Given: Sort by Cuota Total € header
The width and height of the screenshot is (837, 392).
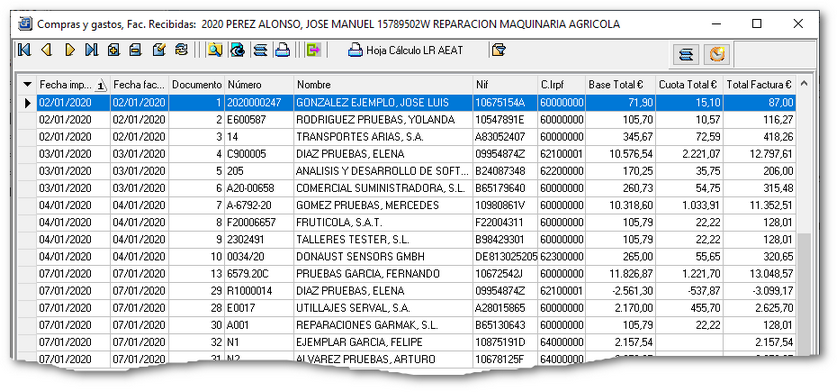Looking at the screenshot, I should [x=689, y=84].
